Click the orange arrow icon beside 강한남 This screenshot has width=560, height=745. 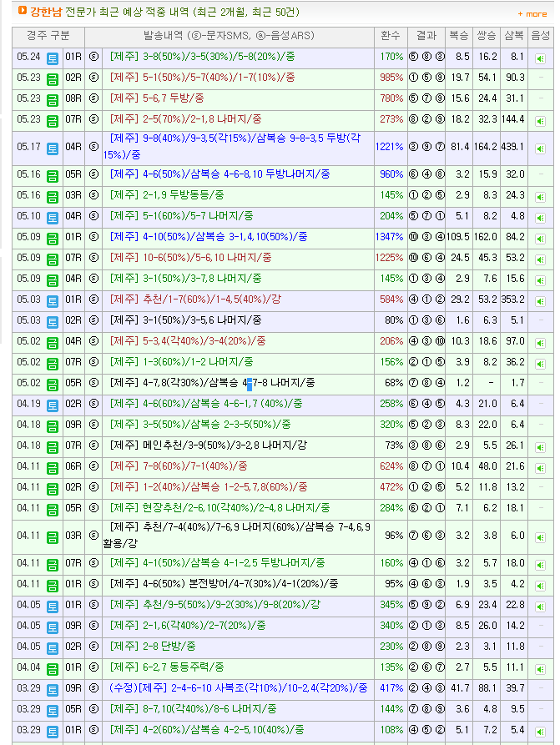point(22,12)
